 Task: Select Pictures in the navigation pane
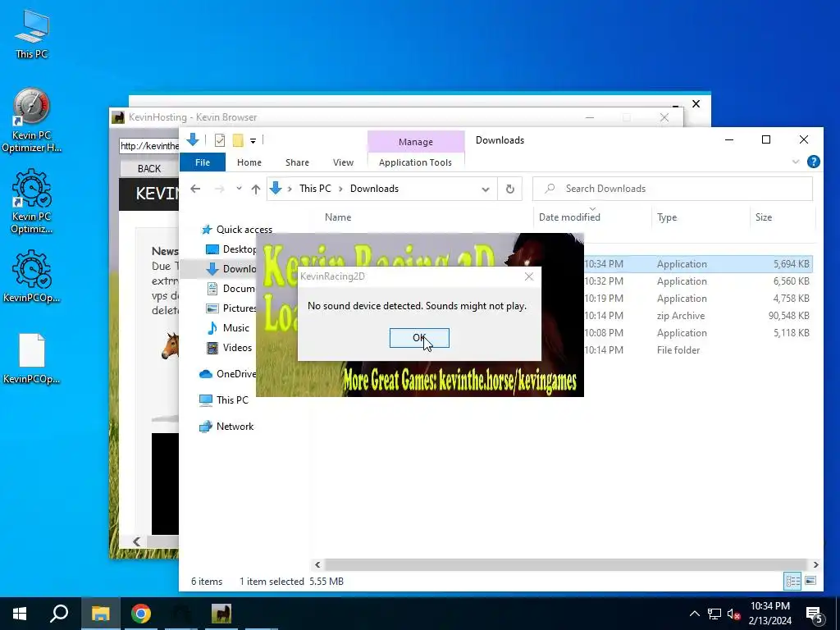233,308
